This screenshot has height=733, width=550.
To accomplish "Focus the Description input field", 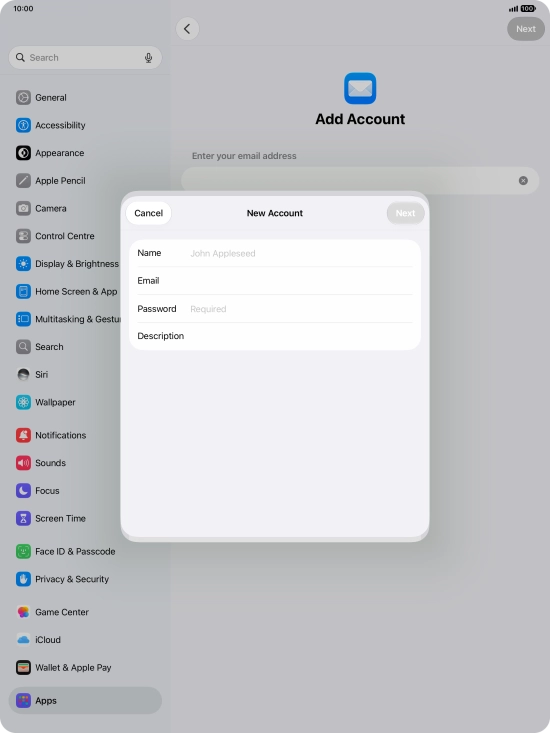I will pyautogui.click(x=275, y=336).
